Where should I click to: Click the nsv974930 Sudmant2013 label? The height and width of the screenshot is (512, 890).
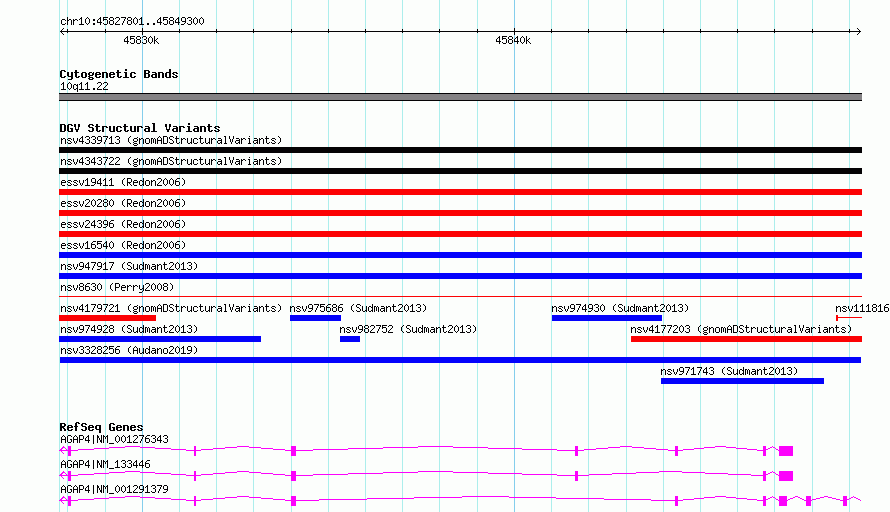click(620, 308)
